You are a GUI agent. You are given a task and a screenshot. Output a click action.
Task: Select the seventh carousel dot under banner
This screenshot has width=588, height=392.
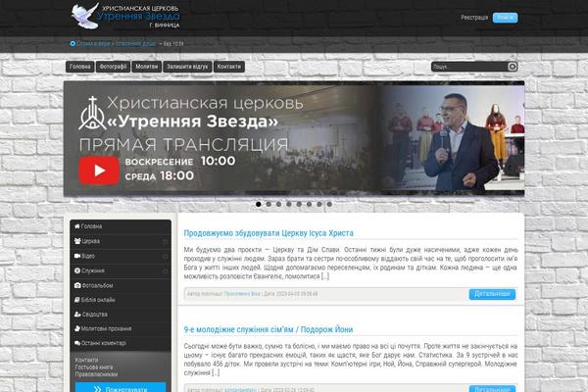click(319, 204)
